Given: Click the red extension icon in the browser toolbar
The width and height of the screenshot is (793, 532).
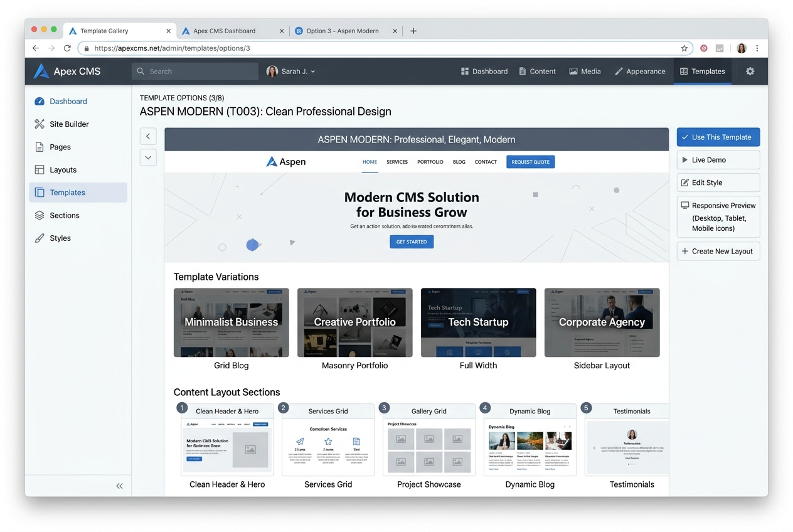Looking at the screenshot, I should (x=704, y=48).
